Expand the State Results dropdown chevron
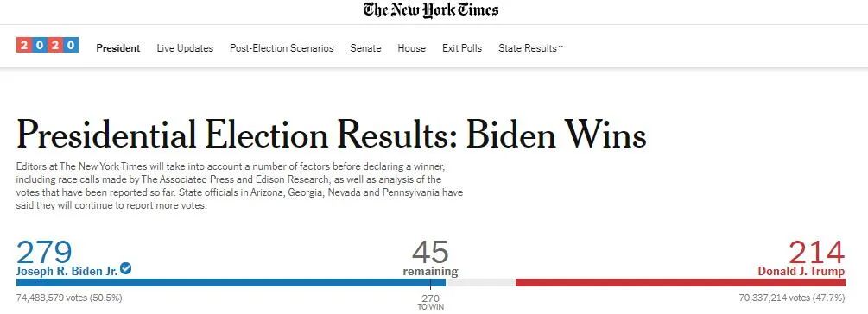This screenshot has width=868, height=314. tap(561, 47)
